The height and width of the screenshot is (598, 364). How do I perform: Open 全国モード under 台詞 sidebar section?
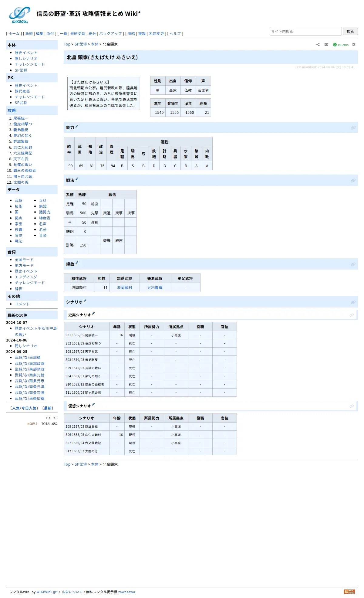[x=24, y=260]
